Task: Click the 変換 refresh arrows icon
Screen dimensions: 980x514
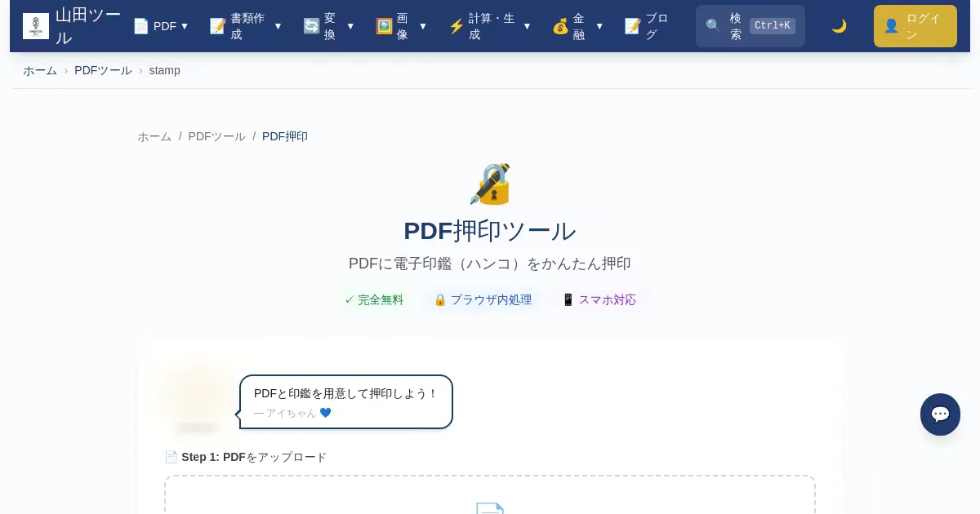Action: pyautogui.click(x=311, y=26)
